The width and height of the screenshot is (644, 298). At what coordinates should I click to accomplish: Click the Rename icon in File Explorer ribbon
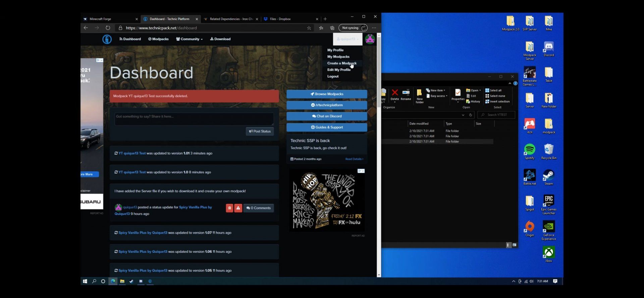pos(406,95)
